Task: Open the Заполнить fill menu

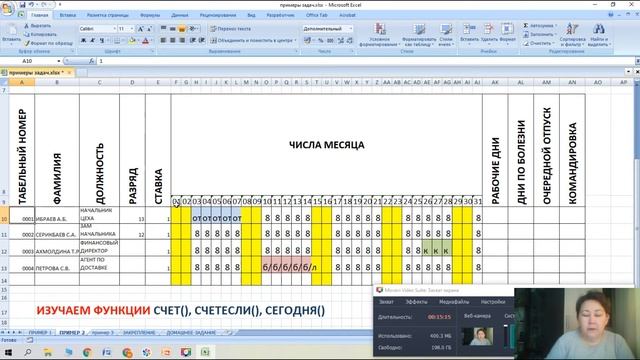Action: pyautogui.click(x=539, y=34)
